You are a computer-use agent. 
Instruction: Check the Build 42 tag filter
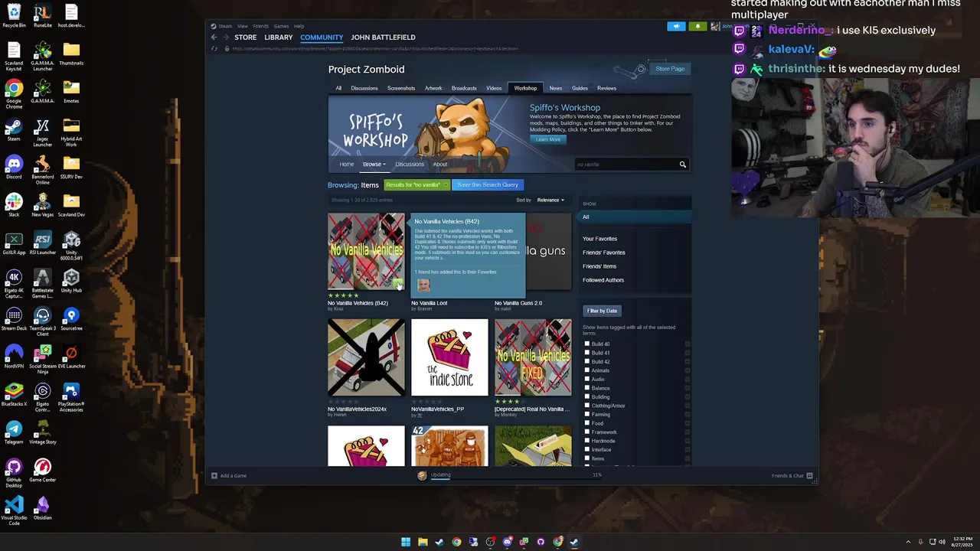pyautogui.click(x=587, y=362)
